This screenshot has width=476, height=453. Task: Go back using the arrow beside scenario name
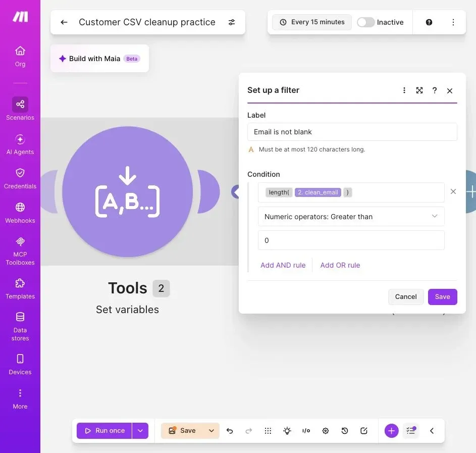tap(64, 22)
